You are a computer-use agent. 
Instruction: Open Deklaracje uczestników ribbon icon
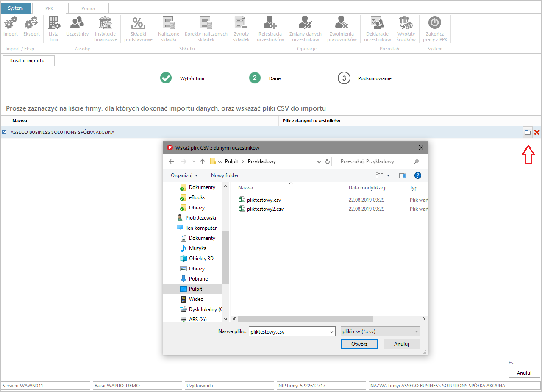[x=377, y=29]
